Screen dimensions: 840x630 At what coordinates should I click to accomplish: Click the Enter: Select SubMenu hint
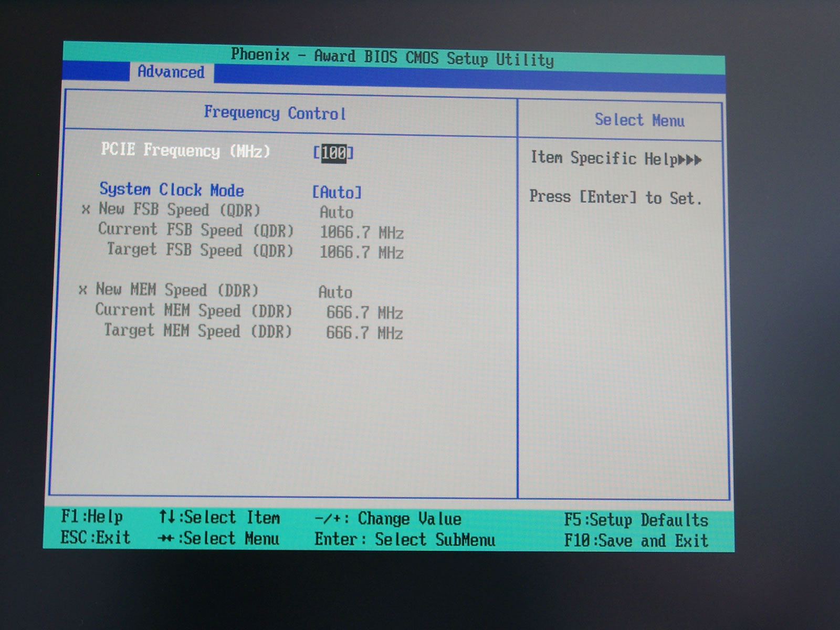click(x=405, y=540)
